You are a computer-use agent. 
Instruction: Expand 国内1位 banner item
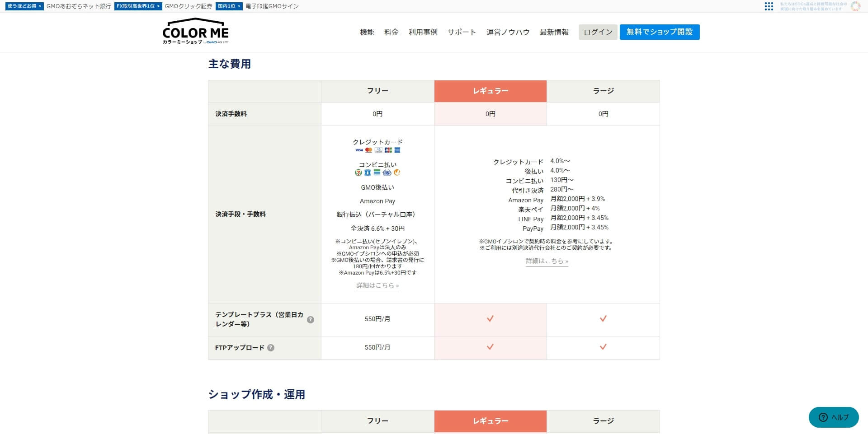click(x=230, y=6)
